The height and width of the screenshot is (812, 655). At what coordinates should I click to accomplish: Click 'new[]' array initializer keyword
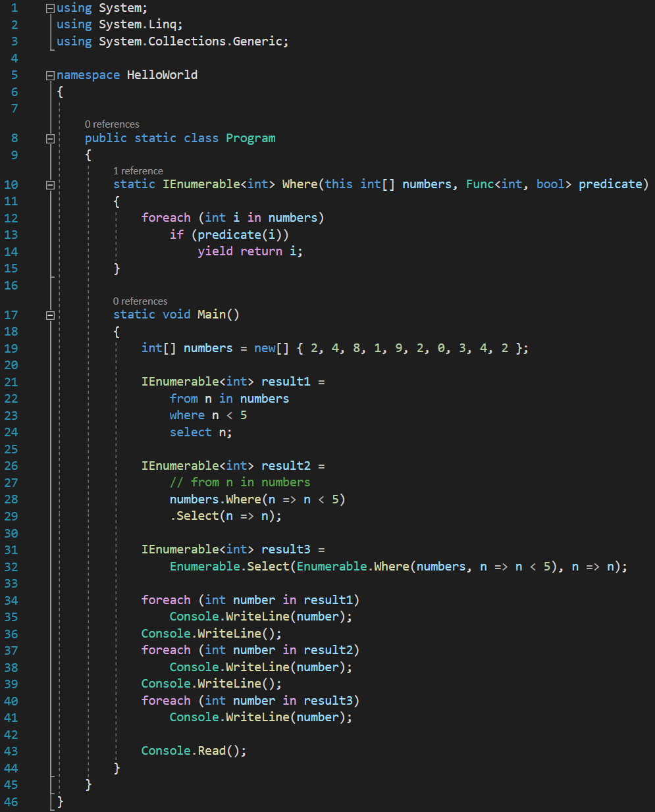(271, 348)
